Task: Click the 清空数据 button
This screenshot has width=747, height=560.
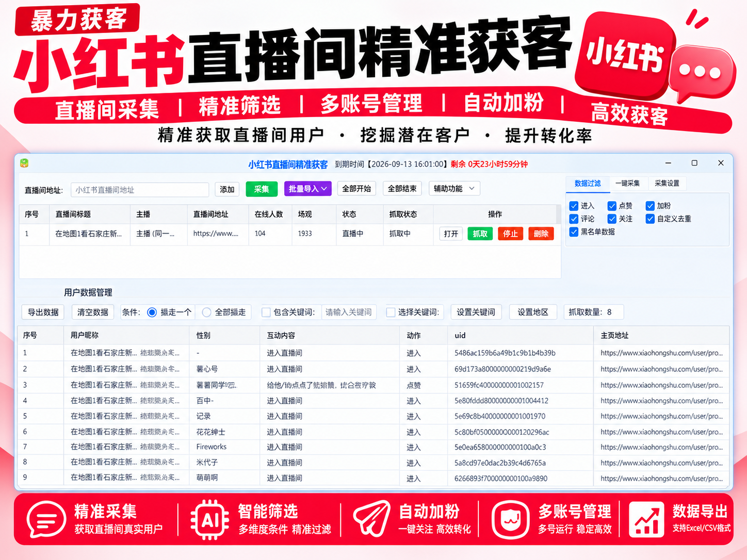Action: (93, 312)
